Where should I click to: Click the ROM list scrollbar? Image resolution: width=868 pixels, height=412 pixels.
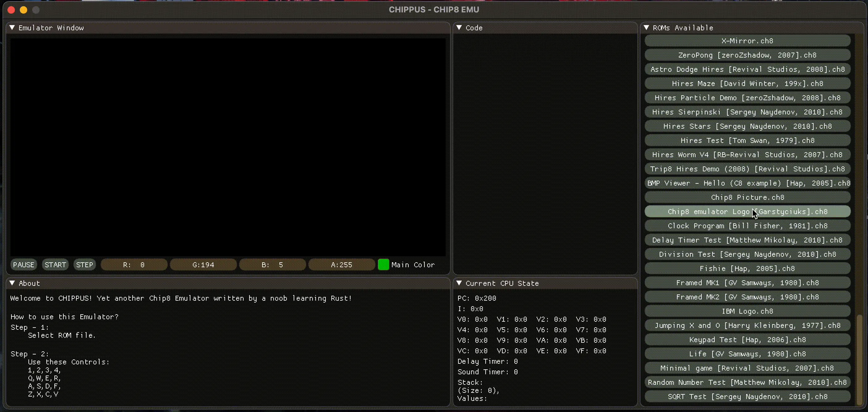859,357
